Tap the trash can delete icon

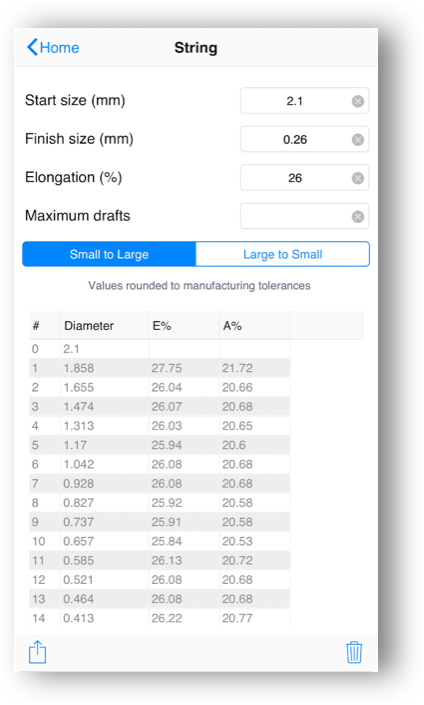pos(354,652)
